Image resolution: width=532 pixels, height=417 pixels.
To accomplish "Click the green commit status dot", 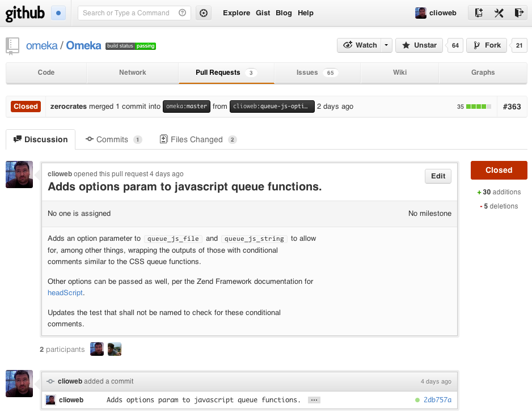I will point(417,400).
